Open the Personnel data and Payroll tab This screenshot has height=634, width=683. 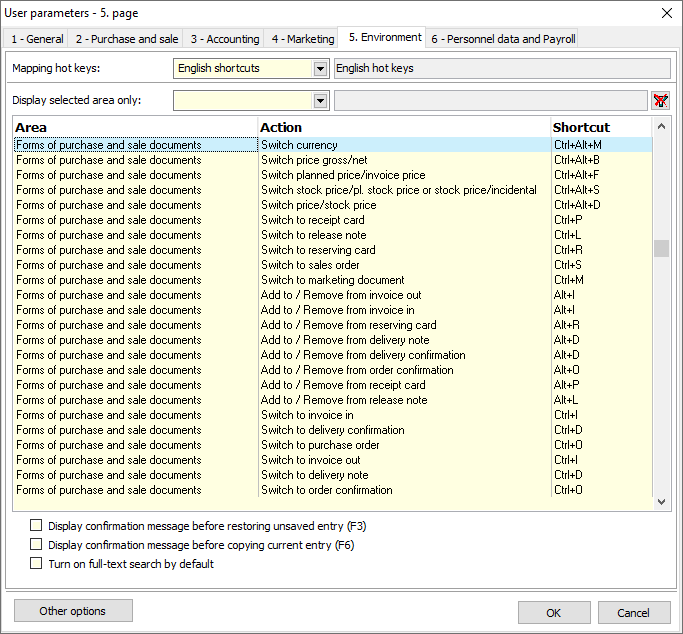(x=503, y=39)
